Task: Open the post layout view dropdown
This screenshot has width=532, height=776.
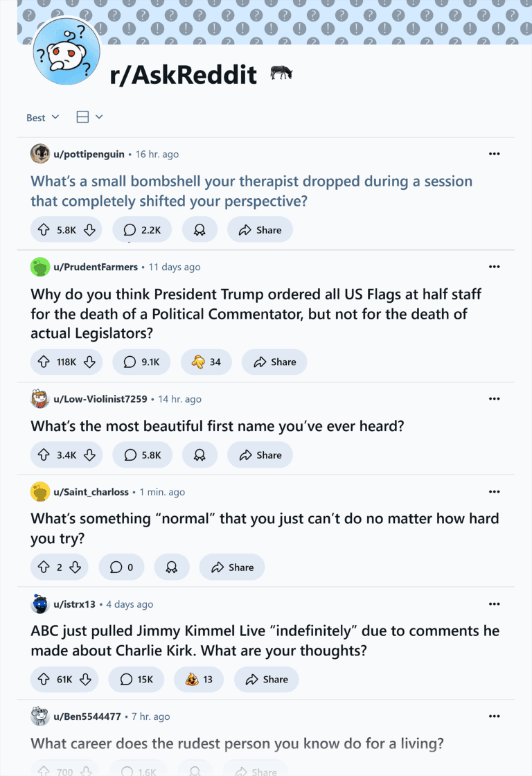Action: (x=89, y=117)
